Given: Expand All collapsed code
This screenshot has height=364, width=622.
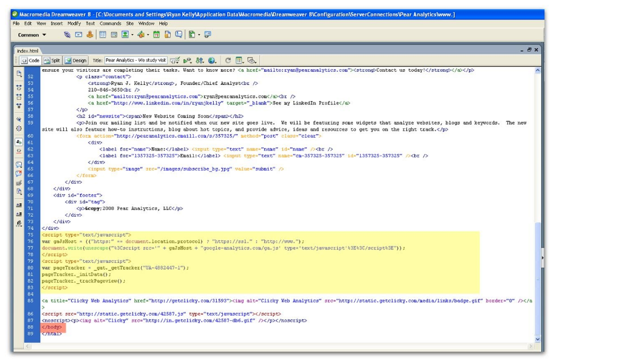Looking at the screenshot, I should coord(19,106).
